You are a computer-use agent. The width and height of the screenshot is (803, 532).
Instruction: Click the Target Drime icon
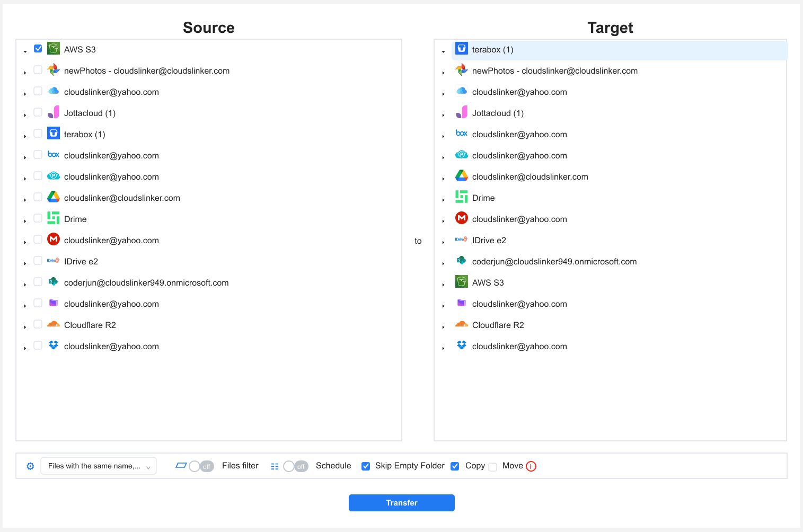(462, 197)
